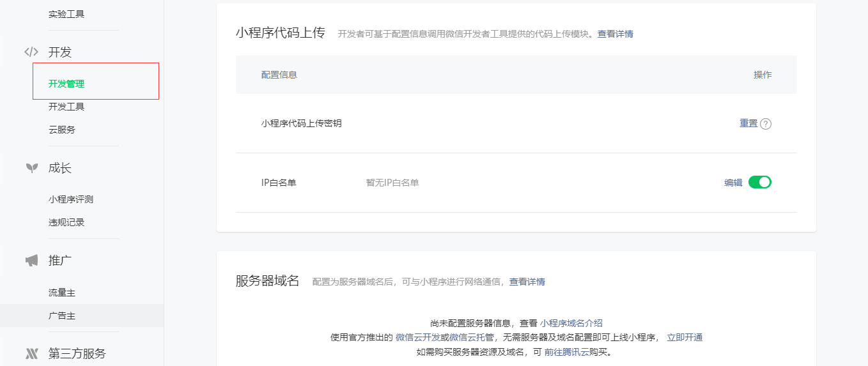Select 开发管理 in the sidebar

click(66, 83)
